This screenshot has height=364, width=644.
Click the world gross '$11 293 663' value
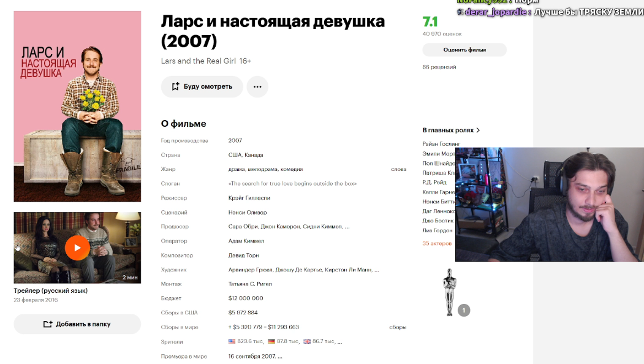(x=283, y=327)
